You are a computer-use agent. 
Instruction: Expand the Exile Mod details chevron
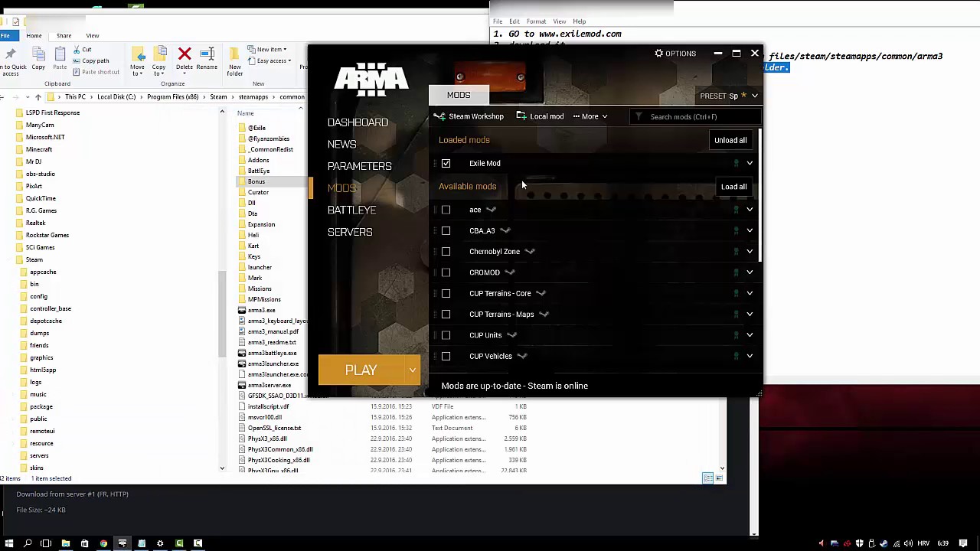(750, 163)
